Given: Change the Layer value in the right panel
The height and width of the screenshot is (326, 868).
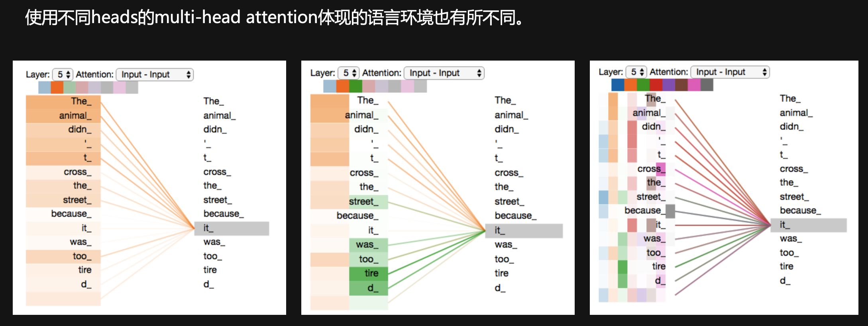Looking at the screenshot, I should [636, 72].
